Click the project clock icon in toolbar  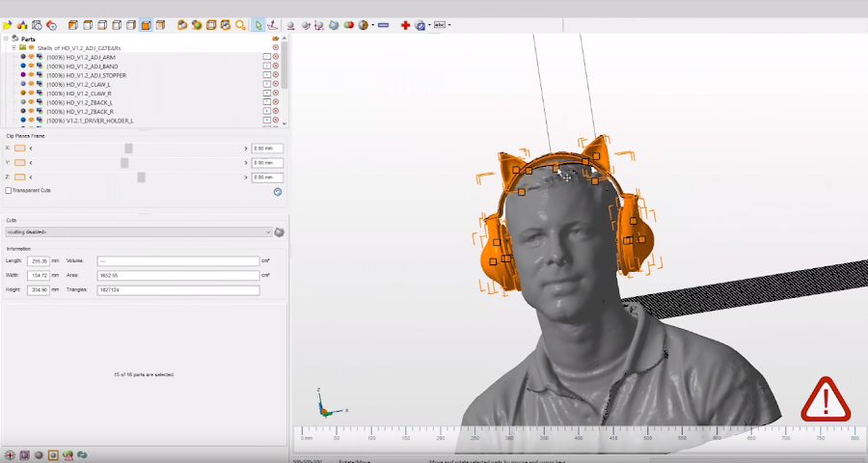[x=37, y=25]
